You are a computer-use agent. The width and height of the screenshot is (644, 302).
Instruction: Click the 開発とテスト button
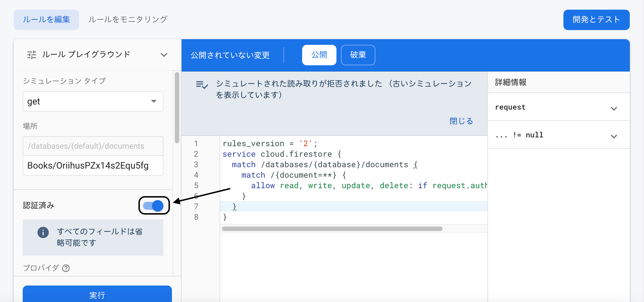point(596,20)
